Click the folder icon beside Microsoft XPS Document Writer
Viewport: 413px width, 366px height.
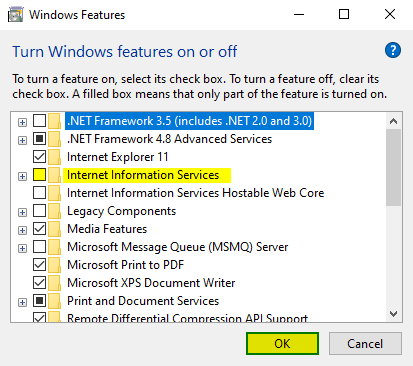coord(55,283)
